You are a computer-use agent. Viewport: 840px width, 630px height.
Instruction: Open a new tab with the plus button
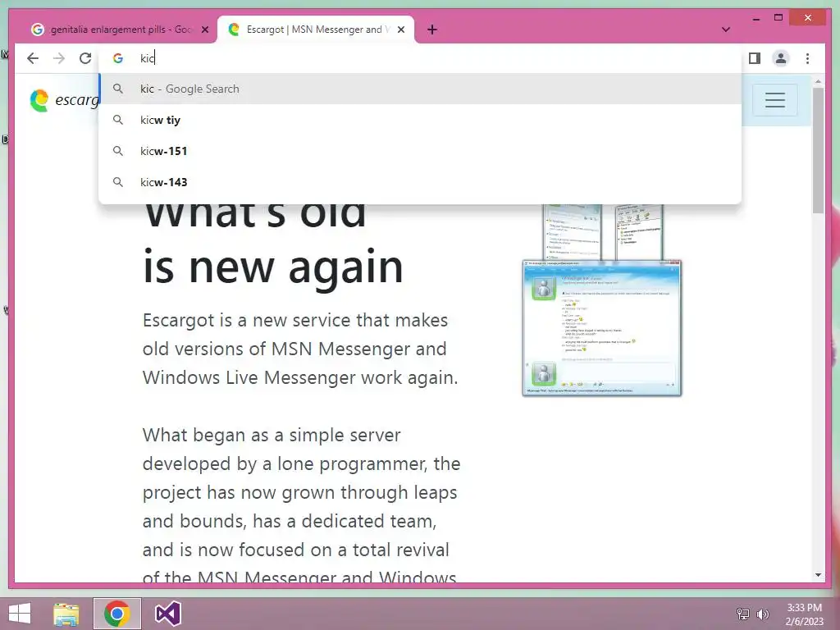pos(432,30)
